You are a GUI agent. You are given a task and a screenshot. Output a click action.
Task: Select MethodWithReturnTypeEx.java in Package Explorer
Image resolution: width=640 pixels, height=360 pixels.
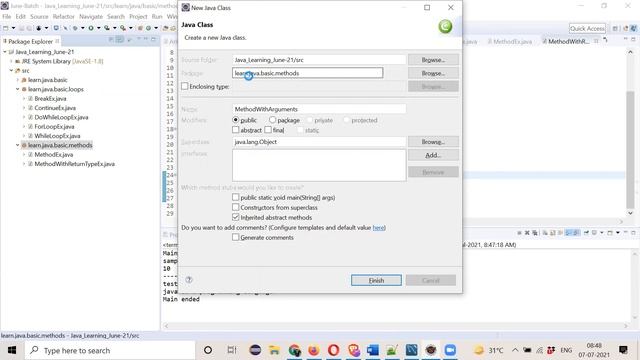[x=74, y=164]
